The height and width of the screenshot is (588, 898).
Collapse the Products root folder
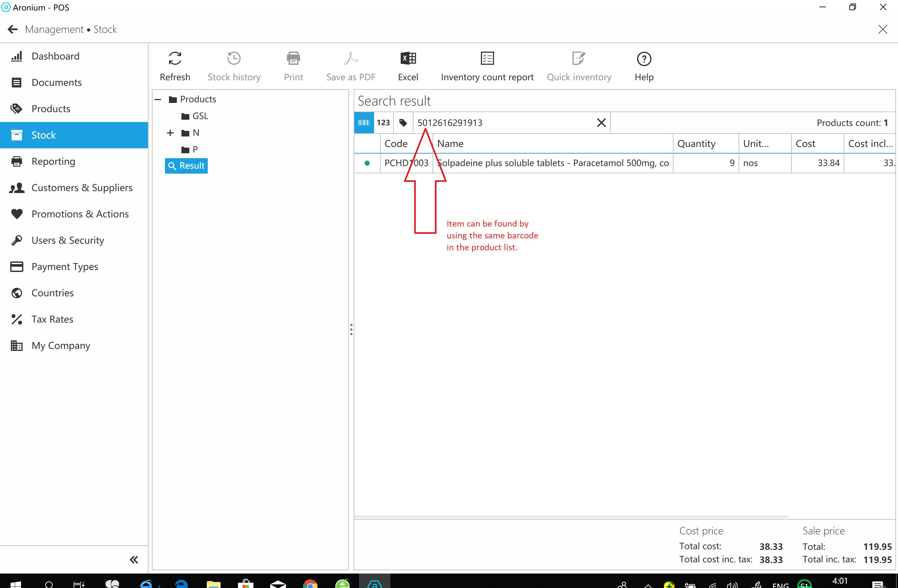coord(158,100)
